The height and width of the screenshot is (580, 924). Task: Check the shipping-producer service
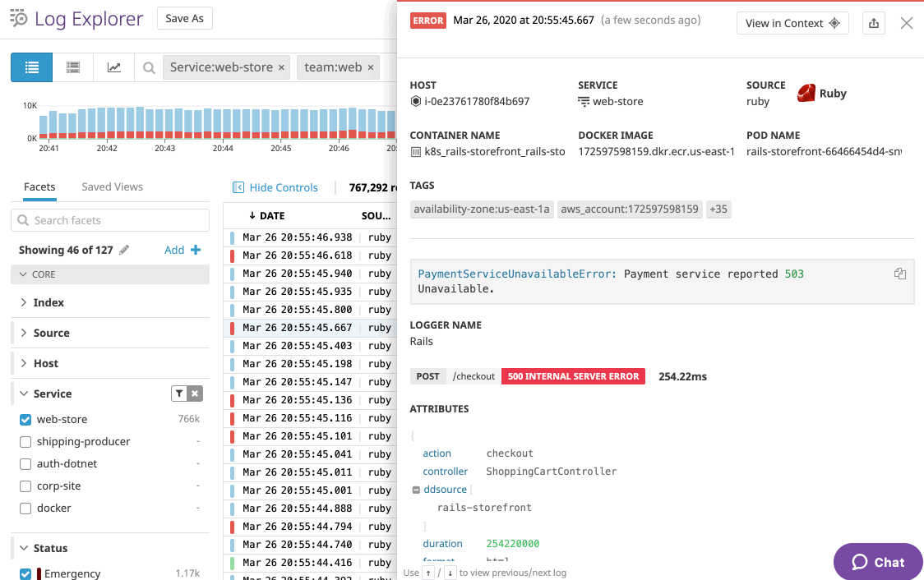(x=25, y=442)
